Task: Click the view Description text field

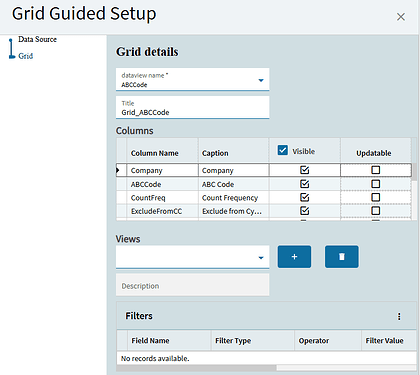Action: point(192,285)
